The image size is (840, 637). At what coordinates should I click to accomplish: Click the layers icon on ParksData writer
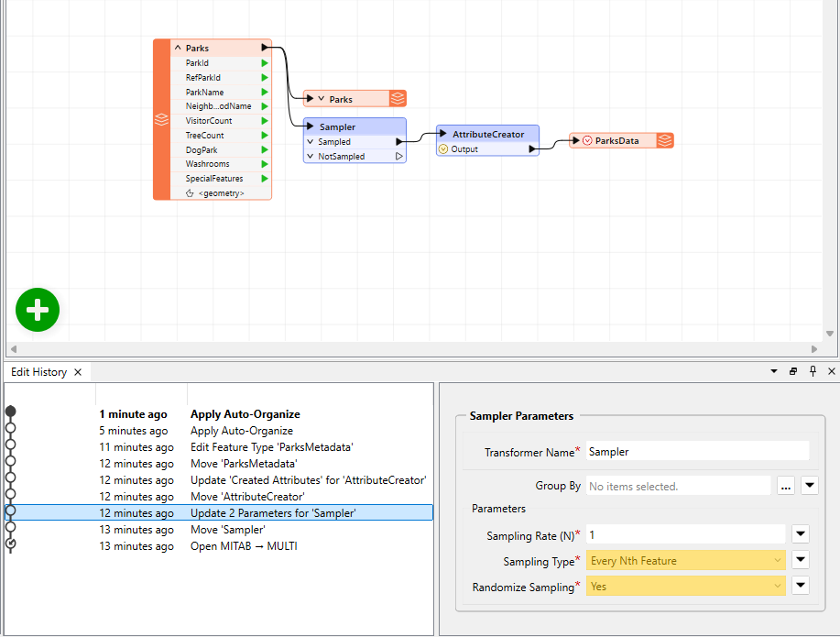(665, 140)
